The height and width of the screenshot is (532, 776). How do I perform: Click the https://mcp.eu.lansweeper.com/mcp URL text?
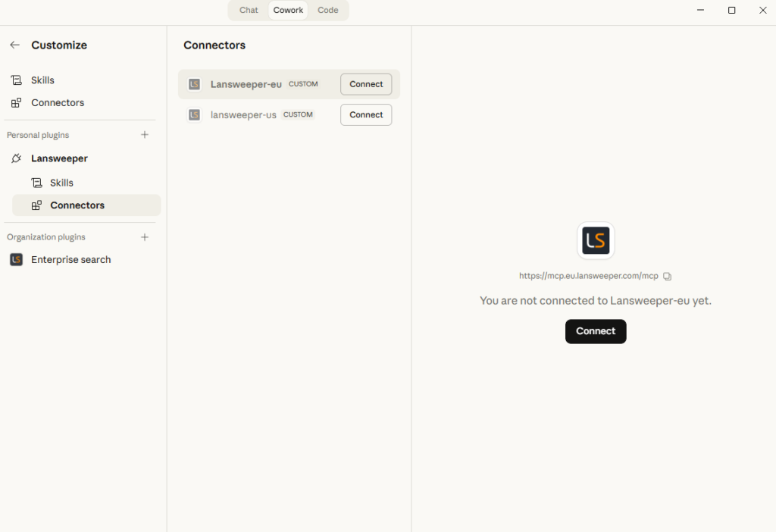tap(588, 276)
